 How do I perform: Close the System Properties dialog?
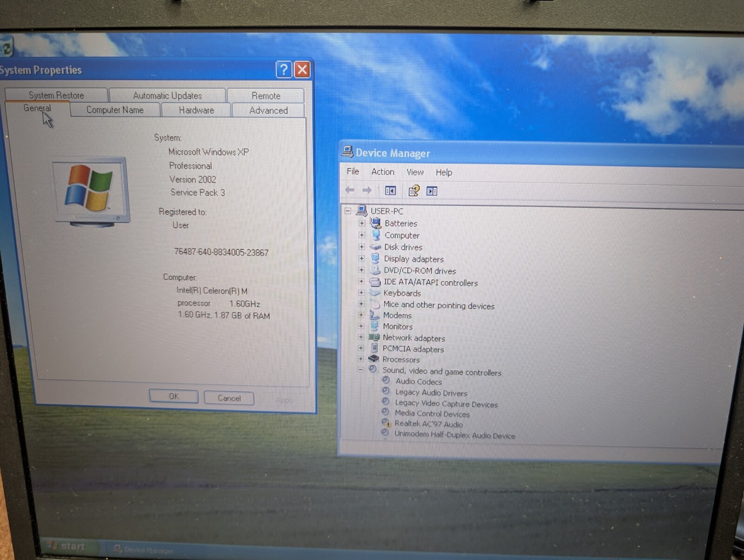coord(302,70)
